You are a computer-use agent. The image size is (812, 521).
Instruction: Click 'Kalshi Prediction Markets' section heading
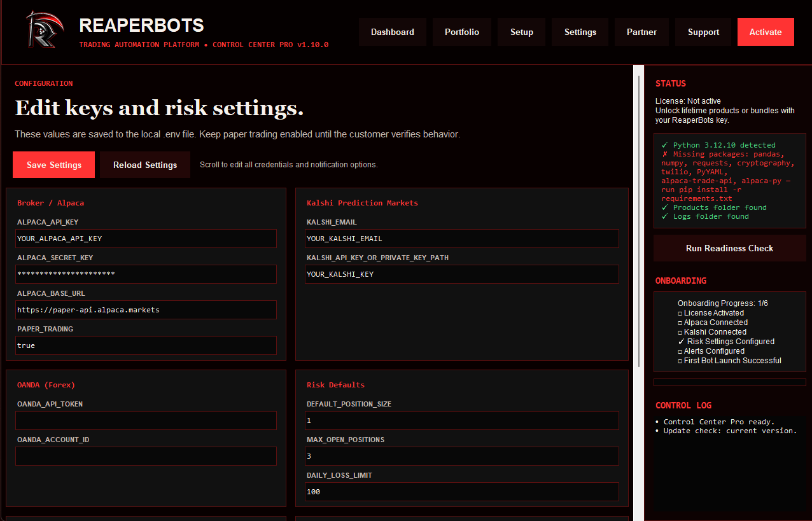362,203
